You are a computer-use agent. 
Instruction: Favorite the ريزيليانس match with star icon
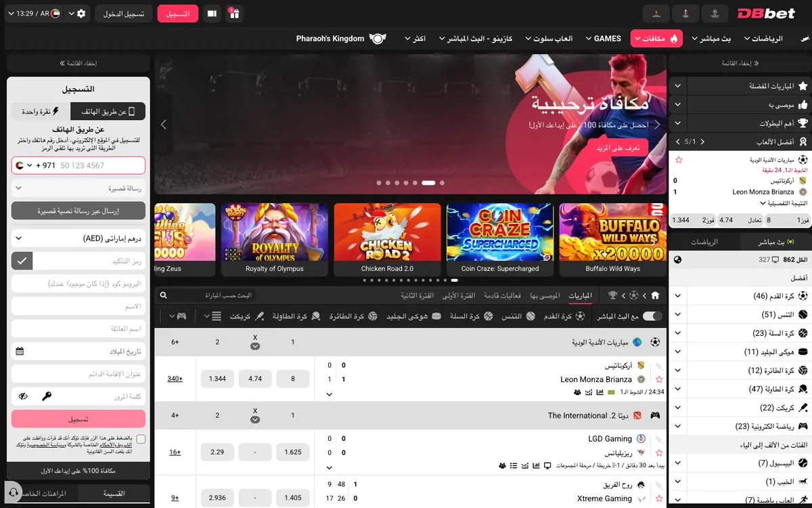pos(658,452)
